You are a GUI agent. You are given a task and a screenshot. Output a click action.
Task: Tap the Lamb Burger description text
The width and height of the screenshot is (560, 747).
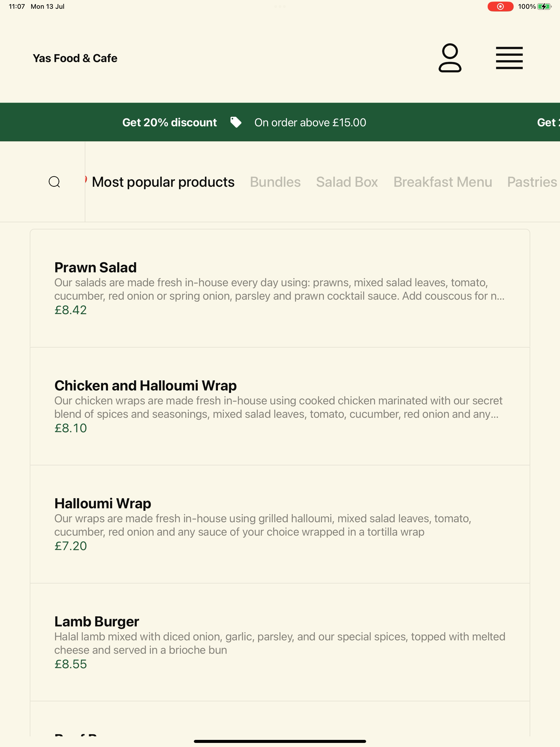coord(280,643)
